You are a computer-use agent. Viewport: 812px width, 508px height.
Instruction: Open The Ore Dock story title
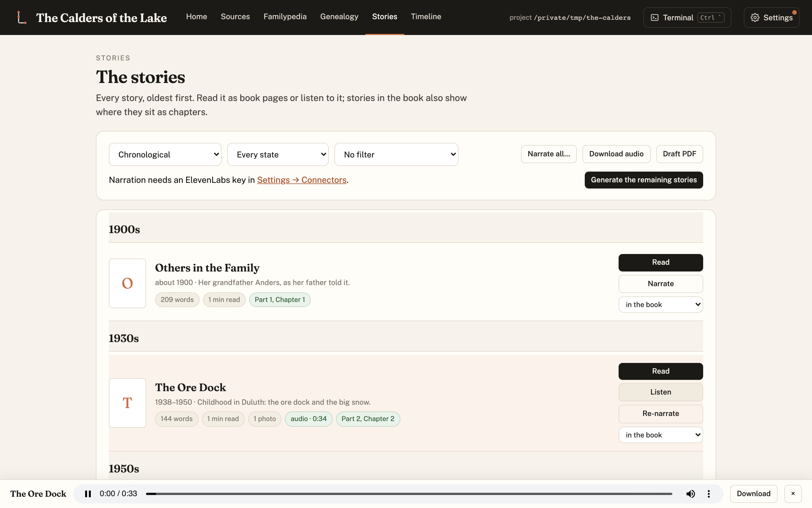point(190,387)
